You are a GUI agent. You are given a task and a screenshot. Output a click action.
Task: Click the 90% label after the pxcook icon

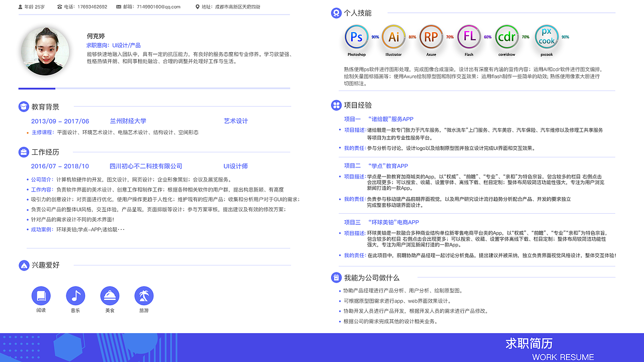pyautogui.click(x=566, y=37)
